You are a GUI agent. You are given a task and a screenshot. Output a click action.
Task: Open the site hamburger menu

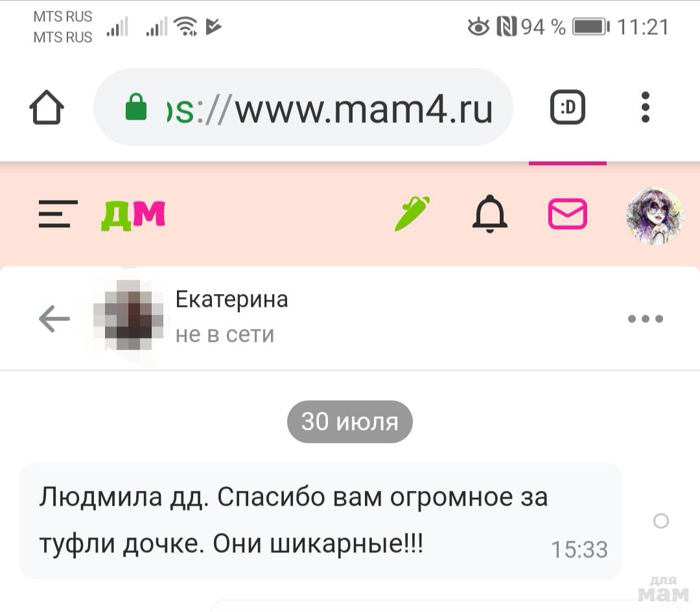point(58,214)
